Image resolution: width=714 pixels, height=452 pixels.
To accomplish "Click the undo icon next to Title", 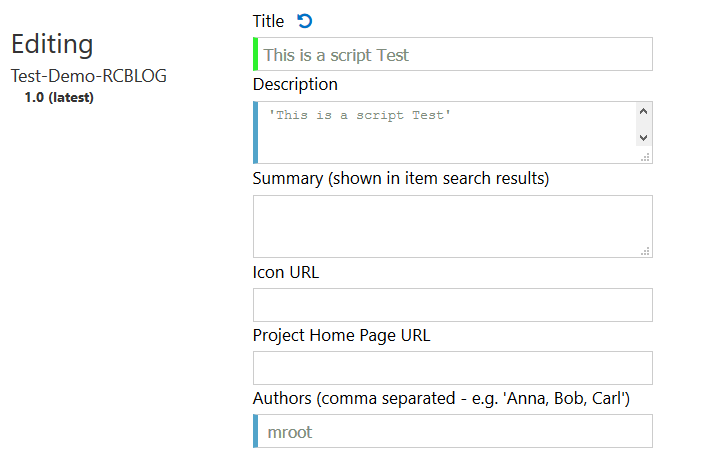I will click(305, 21).
